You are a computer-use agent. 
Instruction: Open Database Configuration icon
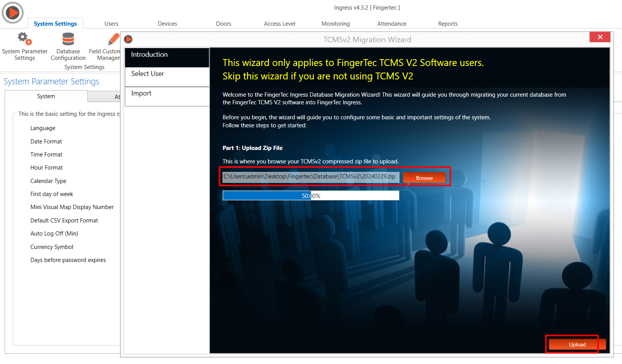click(x=68, y=39)
